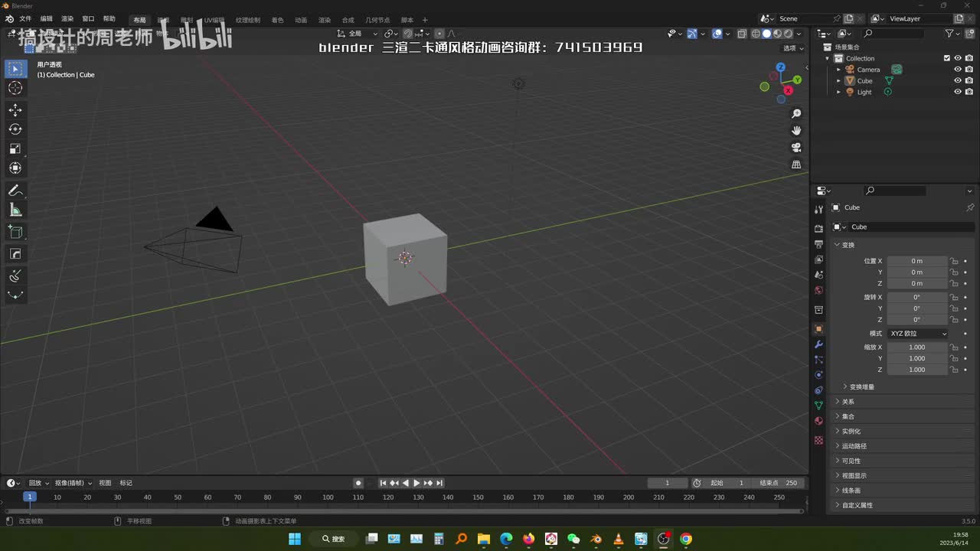Click the 位置 X value field

[x=917, y=261]
